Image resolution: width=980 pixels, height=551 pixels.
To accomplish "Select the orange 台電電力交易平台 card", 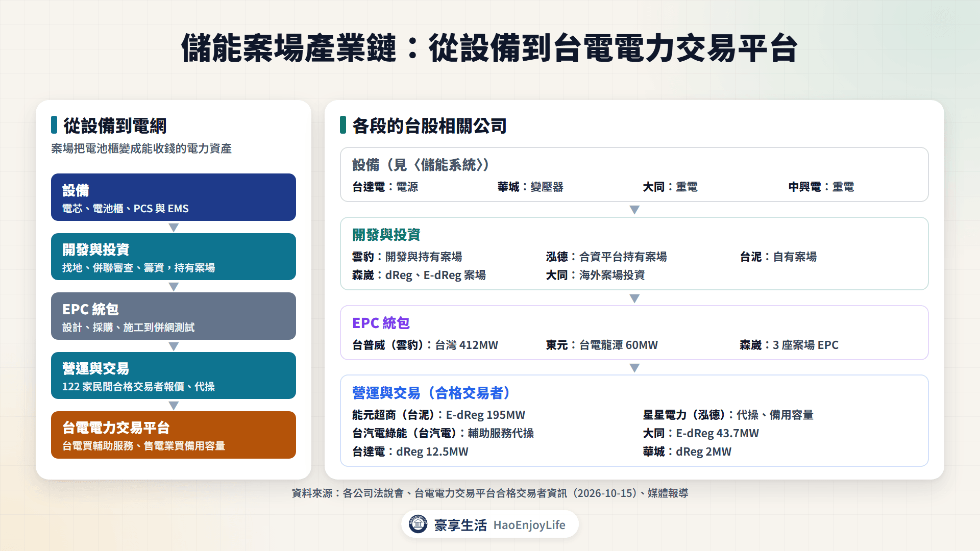I will coord(174,435).
